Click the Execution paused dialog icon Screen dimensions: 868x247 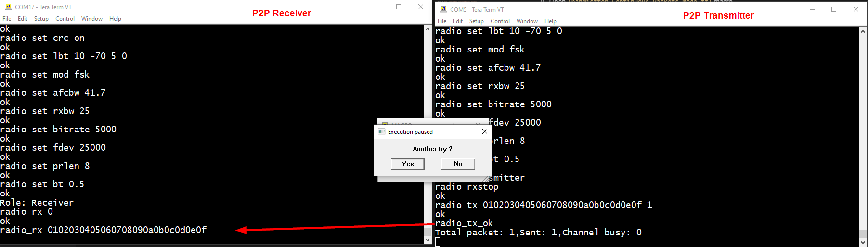(x=382, y=131)
